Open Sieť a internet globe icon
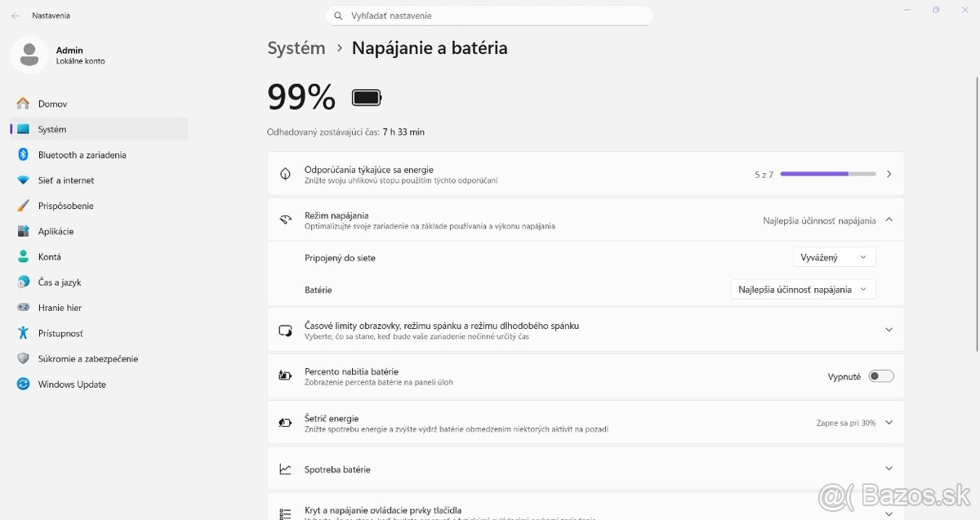This screenshot has width=980, height=520. tap(22, 180)
